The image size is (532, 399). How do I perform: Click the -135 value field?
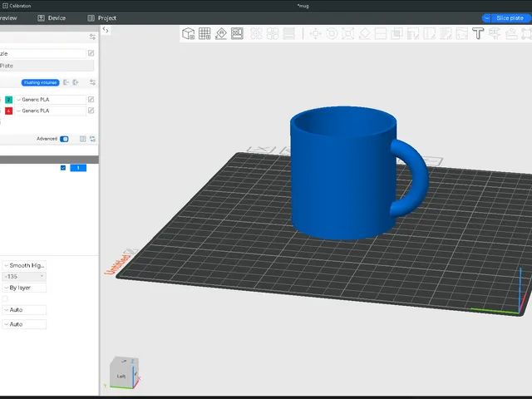tap(24, 277)
